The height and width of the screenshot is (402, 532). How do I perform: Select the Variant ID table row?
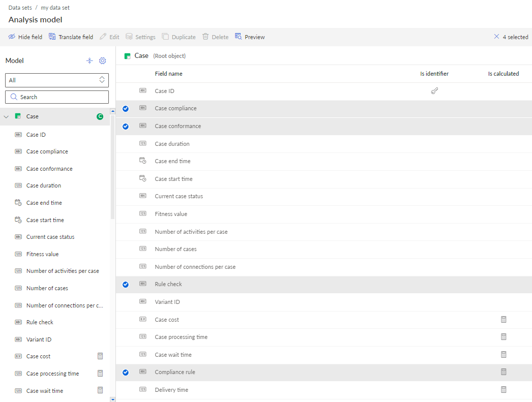click(323, 302)
